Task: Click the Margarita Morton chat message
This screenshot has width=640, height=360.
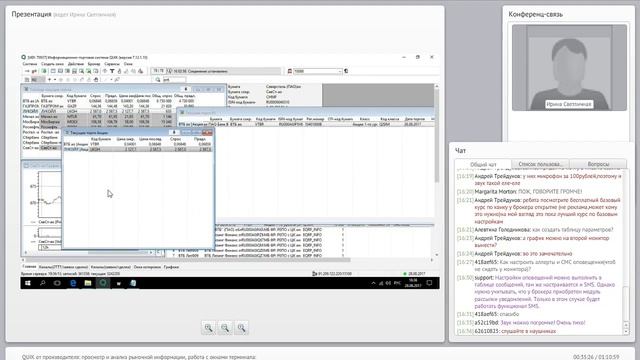Action: (x=520, y=191)
